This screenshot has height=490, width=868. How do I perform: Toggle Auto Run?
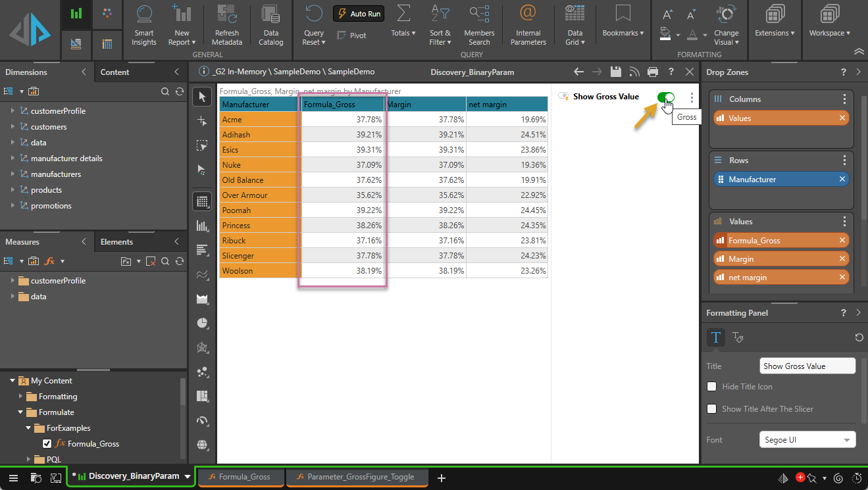tap(358, 14)
